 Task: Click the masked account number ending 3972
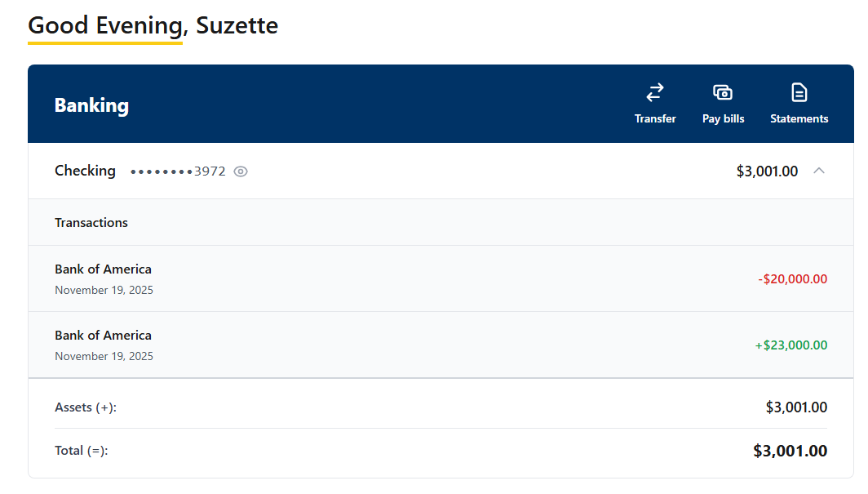(x=178, y=171)
